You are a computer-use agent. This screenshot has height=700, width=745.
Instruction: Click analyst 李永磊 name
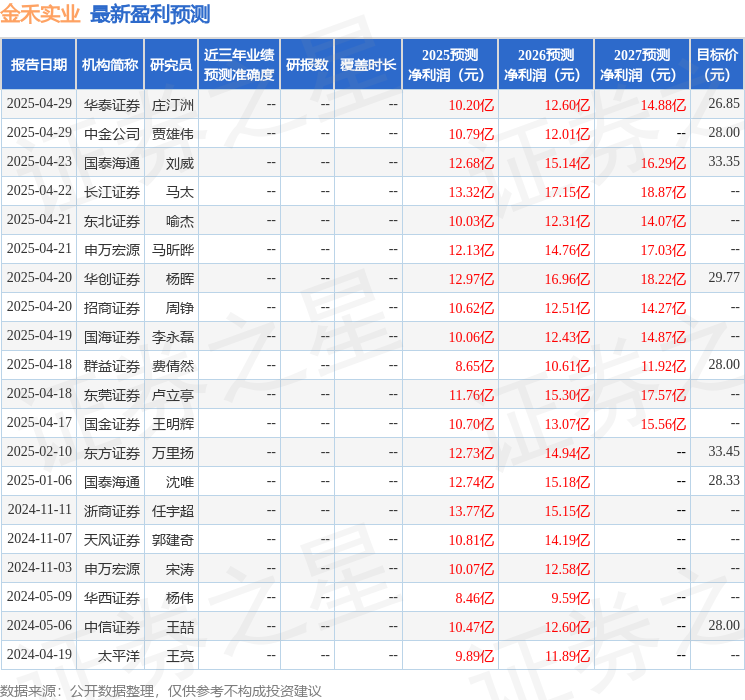(172, 337)
